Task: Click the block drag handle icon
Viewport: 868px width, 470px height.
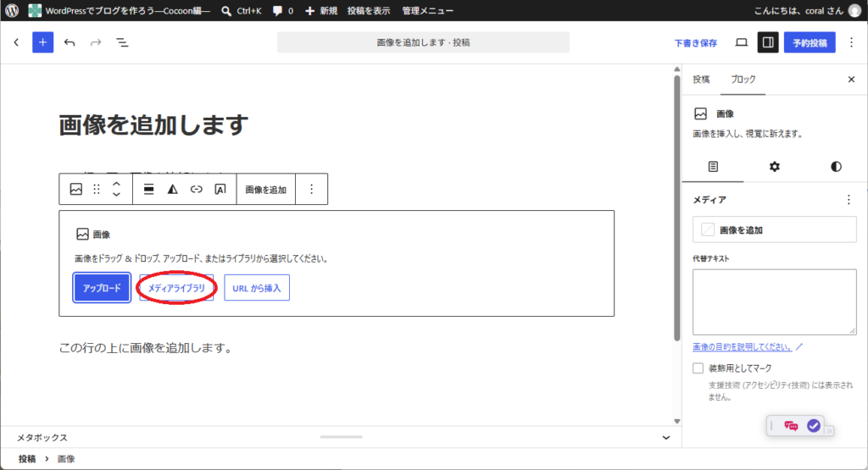Action: [97, 189]
